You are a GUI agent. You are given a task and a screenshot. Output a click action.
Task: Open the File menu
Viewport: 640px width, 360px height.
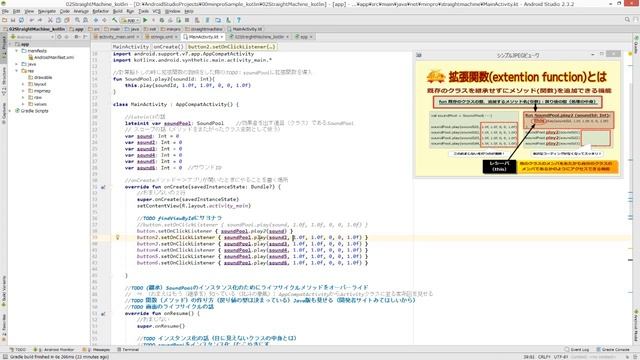(5, 11)
